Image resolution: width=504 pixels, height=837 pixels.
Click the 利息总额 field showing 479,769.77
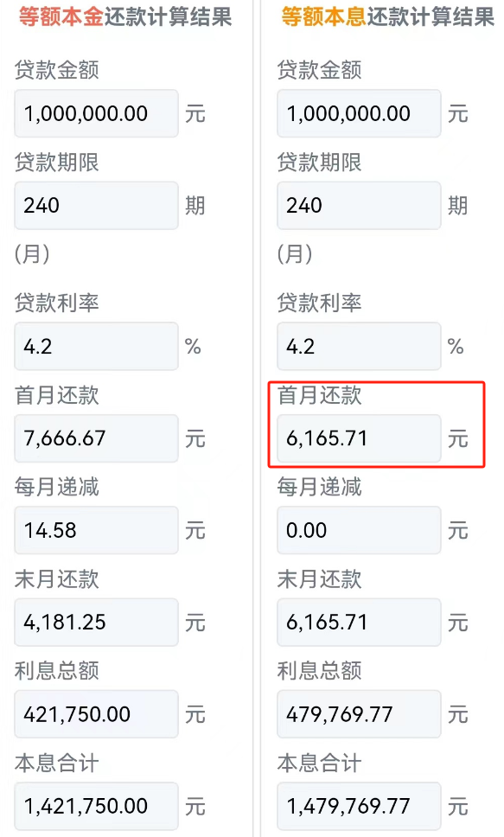click(x=358, y=714)
